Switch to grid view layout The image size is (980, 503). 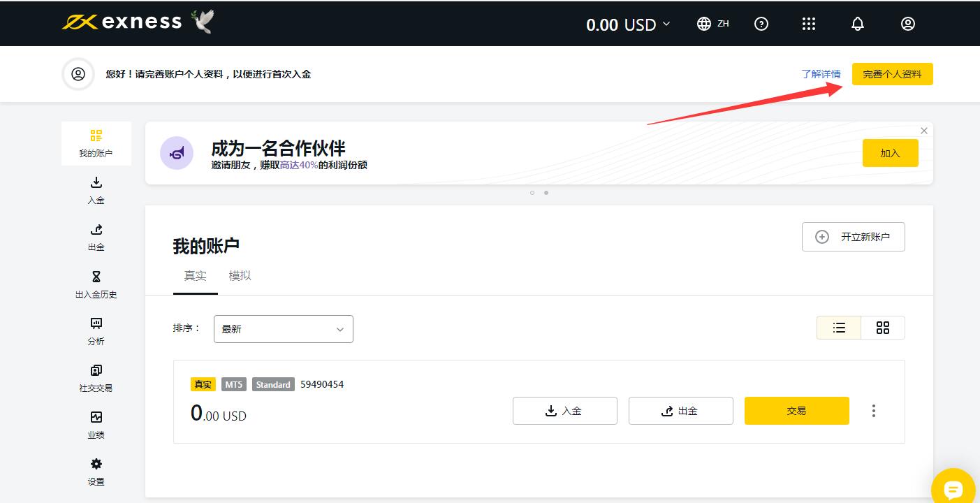tap(883, 328)
